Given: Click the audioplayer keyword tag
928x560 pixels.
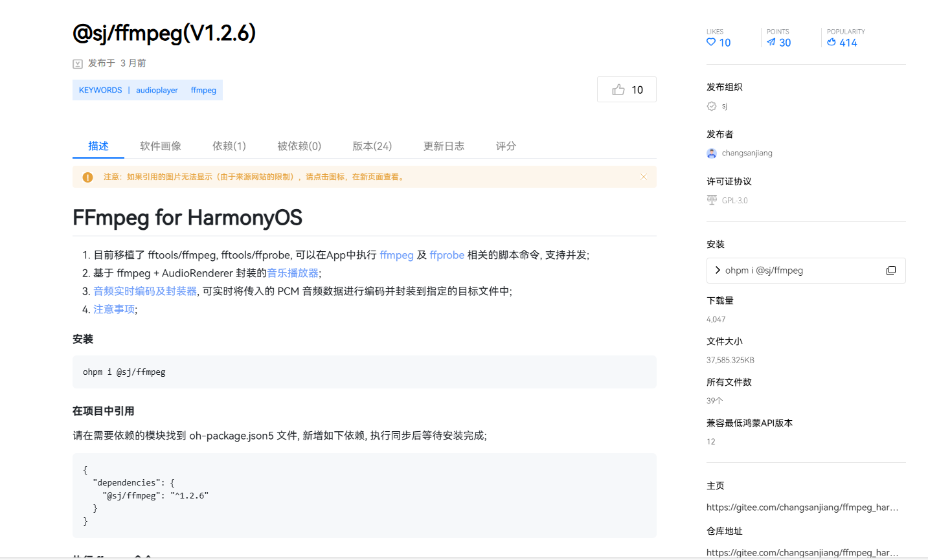Looking at the screenshot, I should [157, 90].
